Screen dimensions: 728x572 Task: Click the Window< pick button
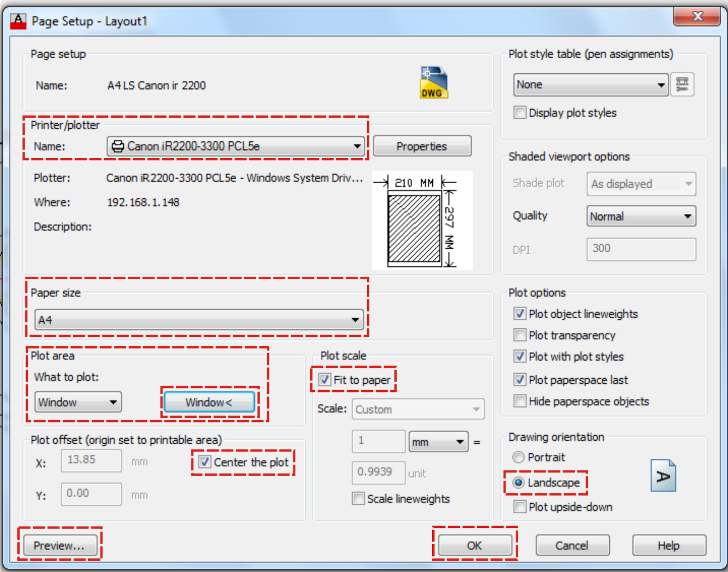pos(209,402)
